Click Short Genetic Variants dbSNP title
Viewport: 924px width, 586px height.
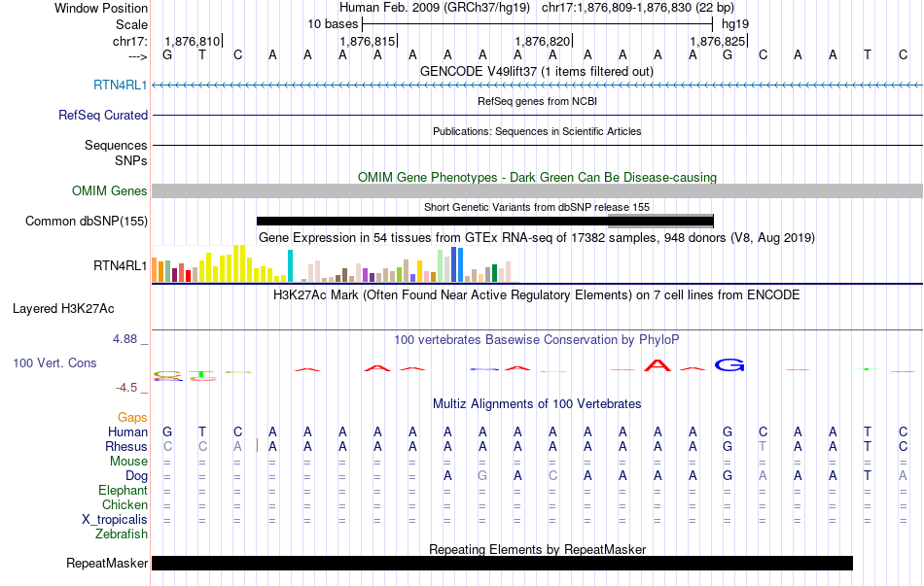tap(536, 207)
